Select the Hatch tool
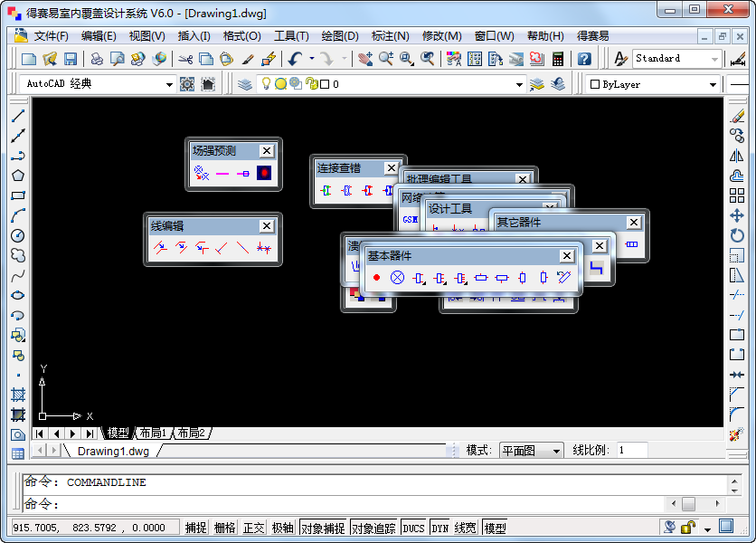The height and width of the screenshot is (543, 756). pyautogui.click(x=18, y=395)
